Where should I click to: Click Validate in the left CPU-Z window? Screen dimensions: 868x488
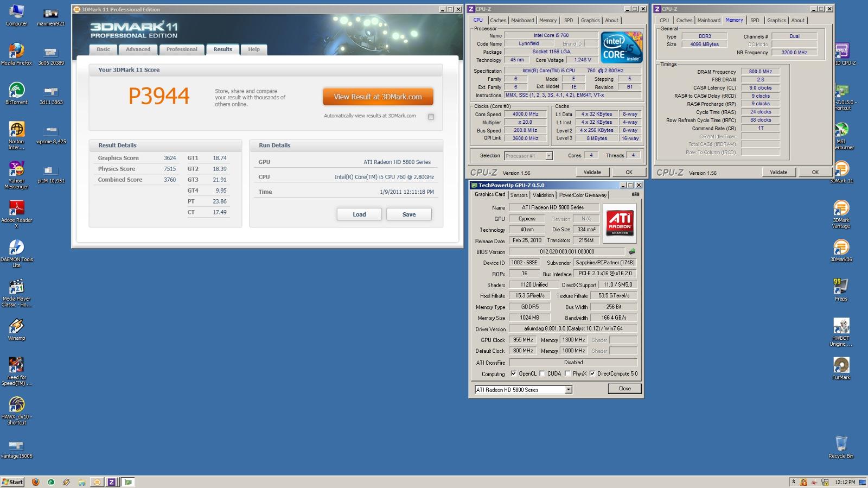pos(592,172)
